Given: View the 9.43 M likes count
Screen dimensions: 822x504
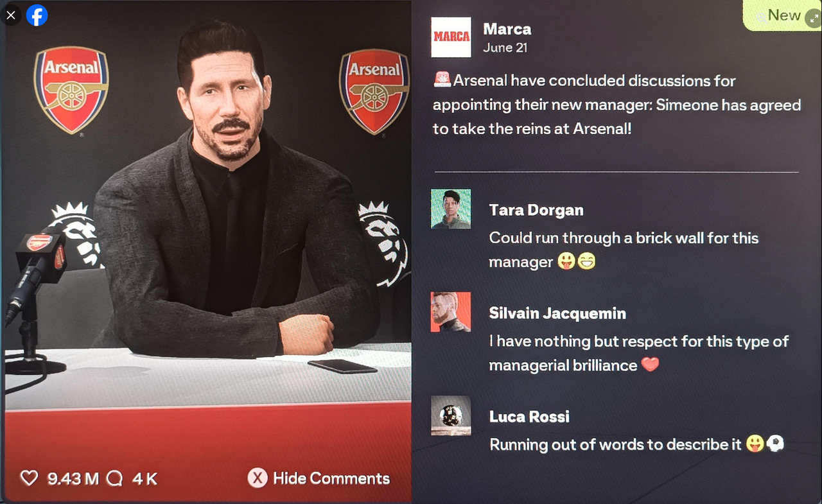Looking at the screenshot, I should tap(73, 478).
